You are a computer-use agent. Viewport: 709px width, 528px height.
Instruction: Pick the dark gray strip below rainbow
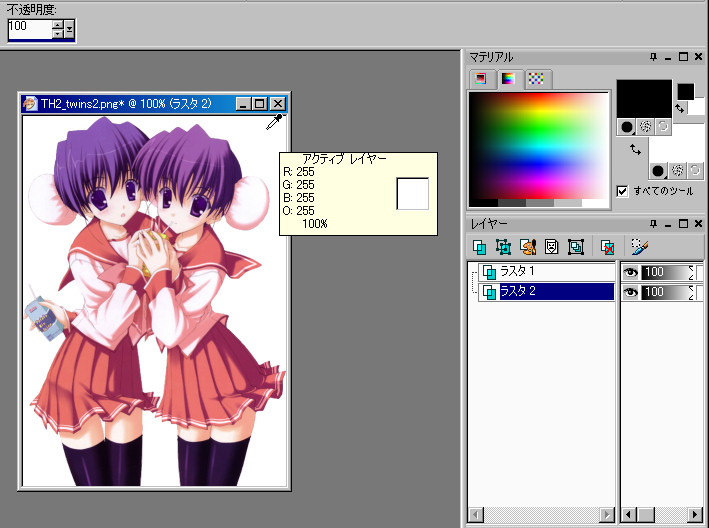pos(511,203)
